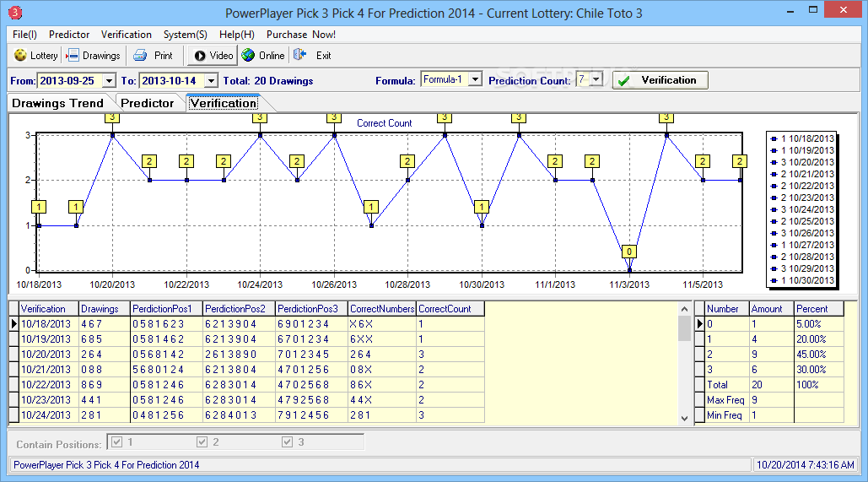Select the 10/19/2013 verification row
Viewport: 868px width, 482px height.
[x=247, y=339]
